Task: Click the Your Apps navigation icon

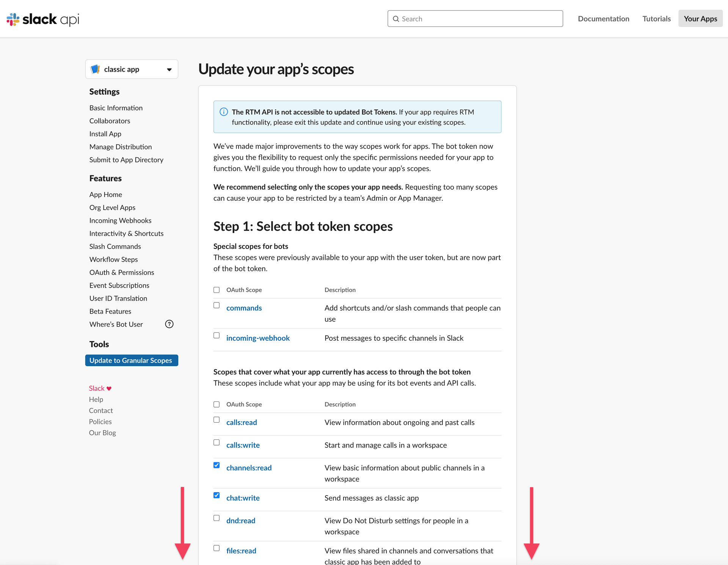Action: tap(700, 18)
